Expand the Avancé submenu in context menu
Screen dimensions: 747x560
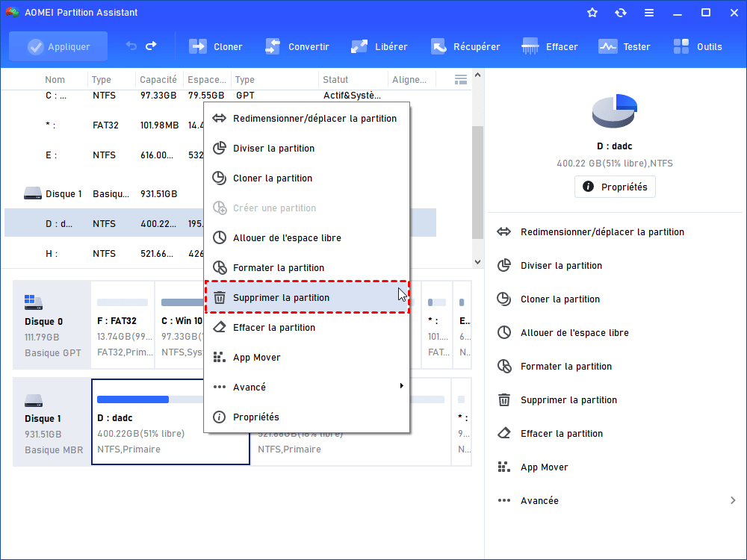[x=307, y=387]
